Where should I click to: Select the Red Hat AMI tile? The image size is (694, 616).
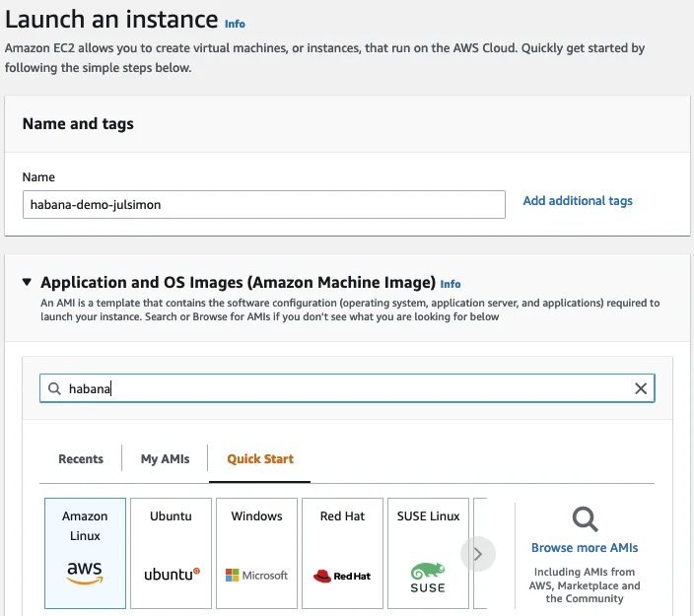point(342,552)
